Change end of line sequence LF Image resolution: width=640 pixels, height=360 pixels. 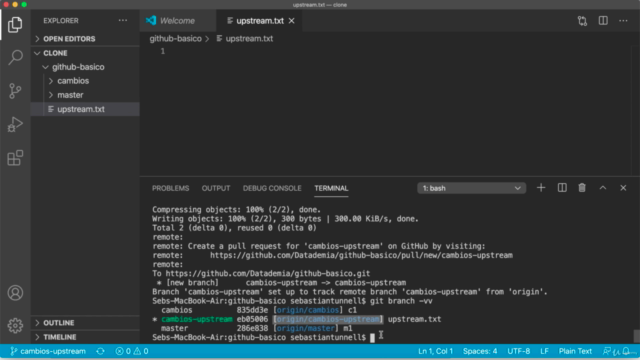pos(544,351)
